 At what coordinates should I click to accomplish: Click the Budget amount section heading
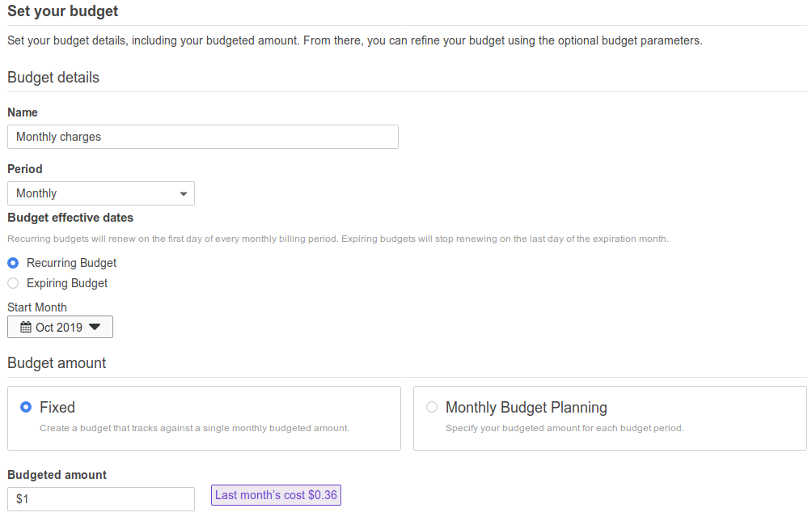pyautogui.click(x=57, y=363)
